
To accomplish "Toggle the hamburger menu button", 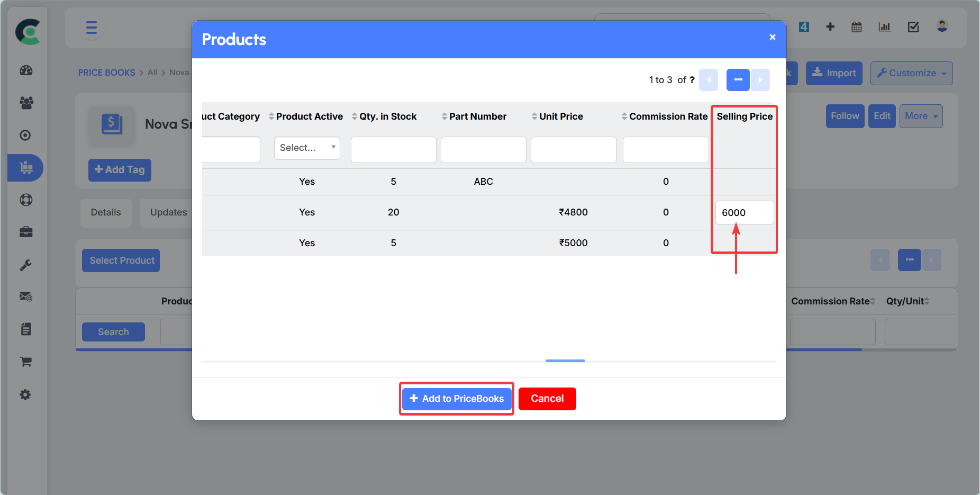I will (x=91, y=28).
